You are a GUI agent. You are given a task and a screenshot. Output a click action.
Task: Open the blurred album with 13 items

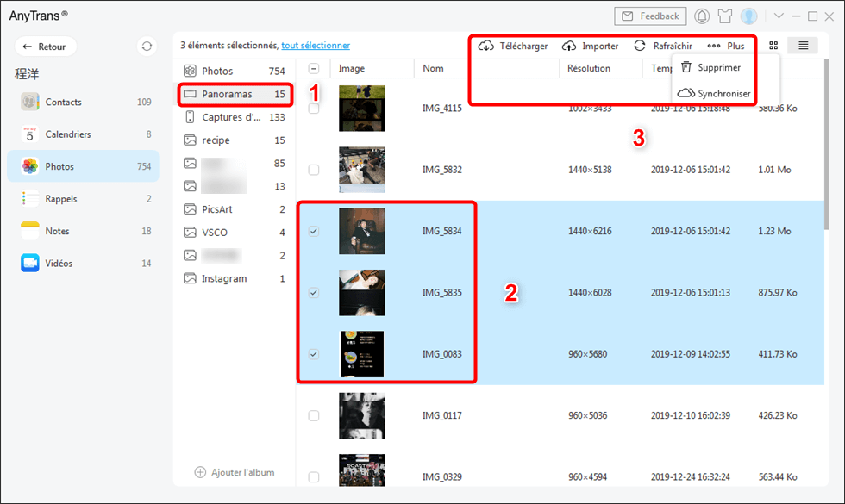pyautogui.click(x=235, y=186)
